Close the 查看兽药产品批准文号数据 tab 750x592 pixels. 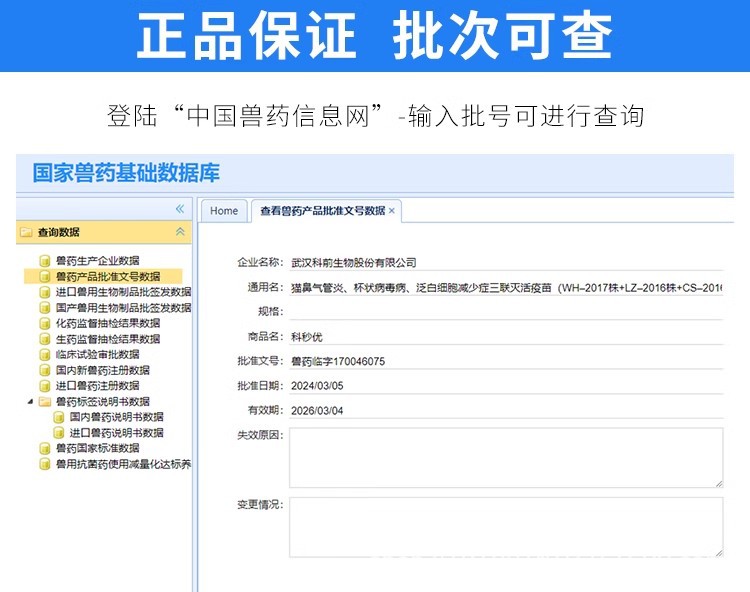[x=392, y=211]
